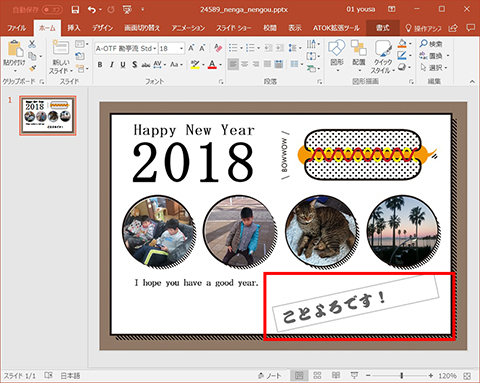Click the 新しいスライド button
The image size is (480, 383).
point(61,57)
